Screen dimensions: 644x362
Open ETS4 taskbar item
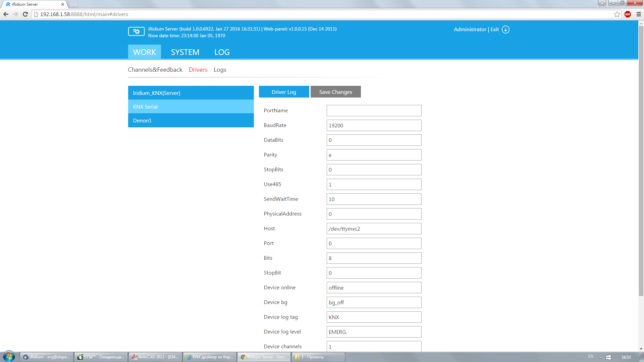coord(101,357)
